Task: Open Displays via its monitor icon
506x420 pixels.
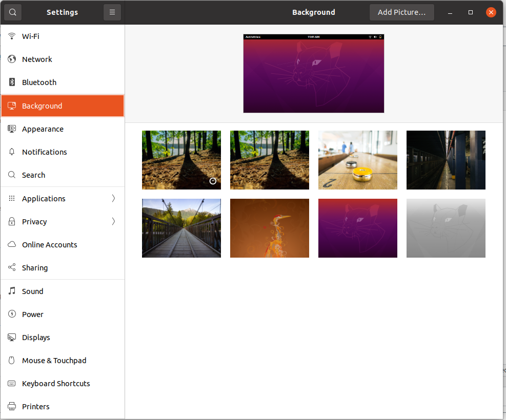Action: coord(11,337)
